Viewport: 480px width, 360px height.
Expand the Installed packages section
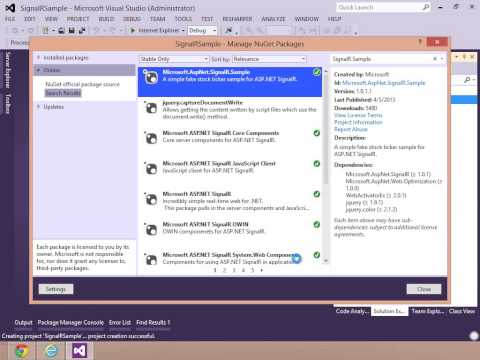tap(39, 57)
